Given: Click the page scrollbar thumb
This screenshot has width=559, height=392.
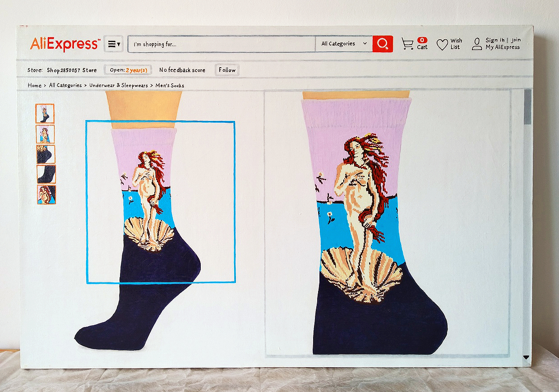Looking at the screenshot, I should coord(527,106).
